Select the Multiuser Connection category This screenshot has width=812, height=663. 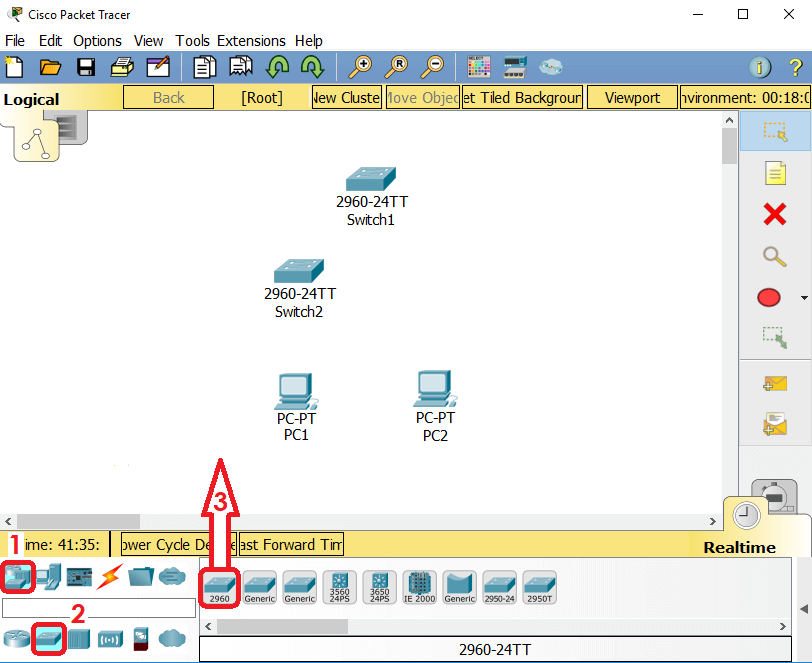tap(172, 576)
